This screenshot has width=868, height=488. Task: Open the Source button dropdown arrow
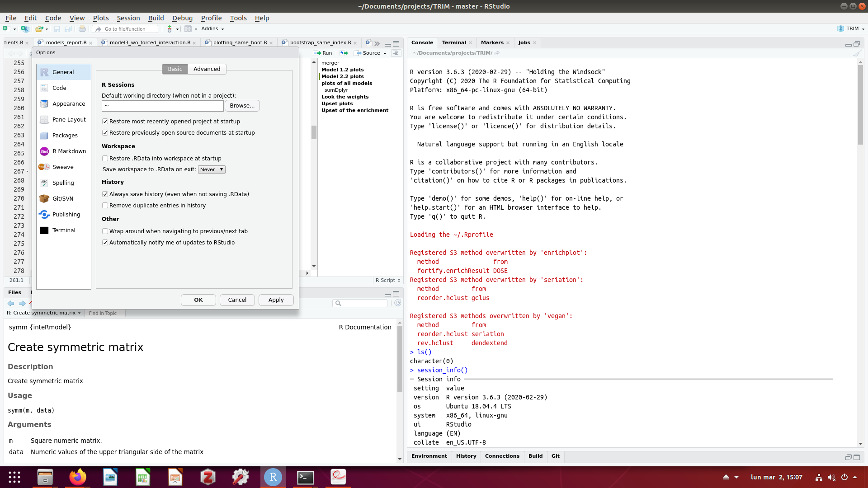click(385, 53)
